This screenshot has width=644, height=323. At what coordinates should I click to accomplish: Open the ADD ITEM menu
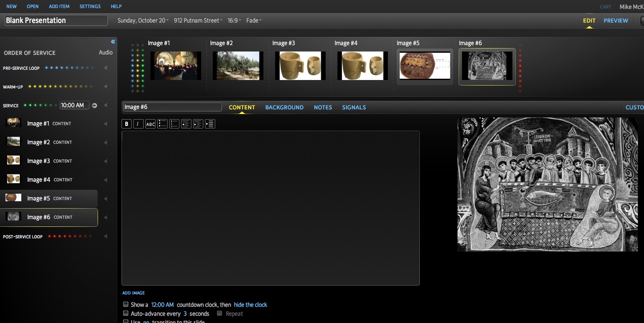(59, 6)
